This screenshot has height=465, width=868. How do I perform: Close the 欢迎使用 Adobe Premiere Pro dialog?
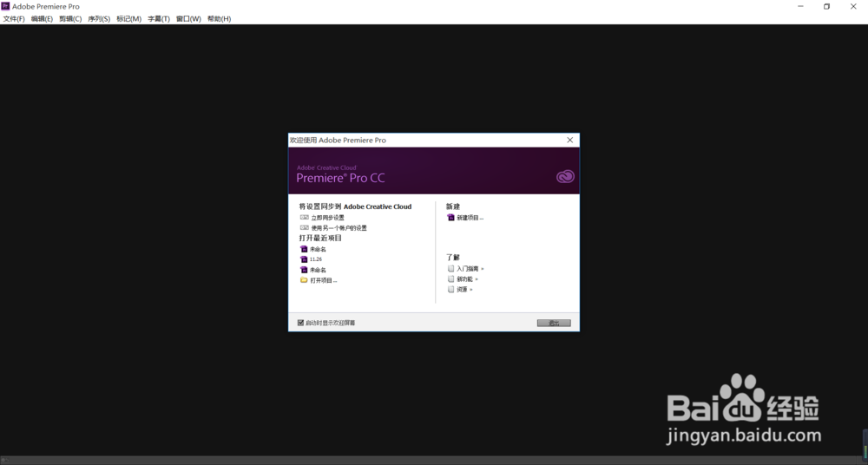click(570, 140)
